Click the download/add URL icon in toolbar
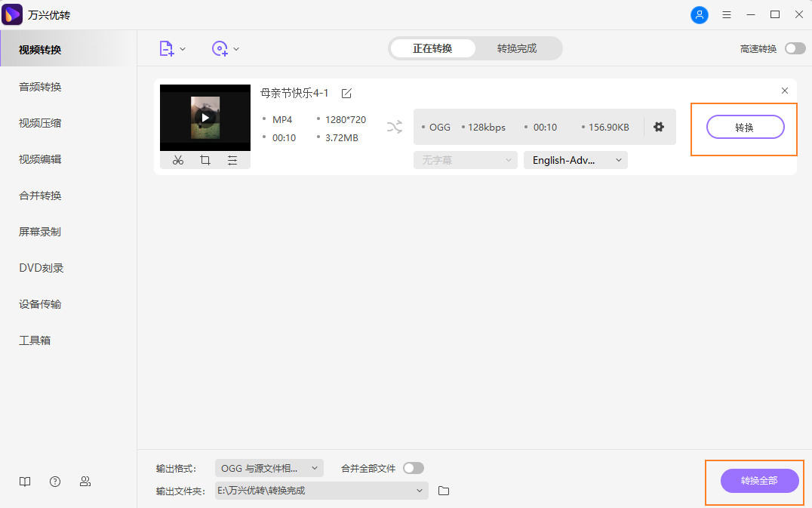 tap(220, 48)
